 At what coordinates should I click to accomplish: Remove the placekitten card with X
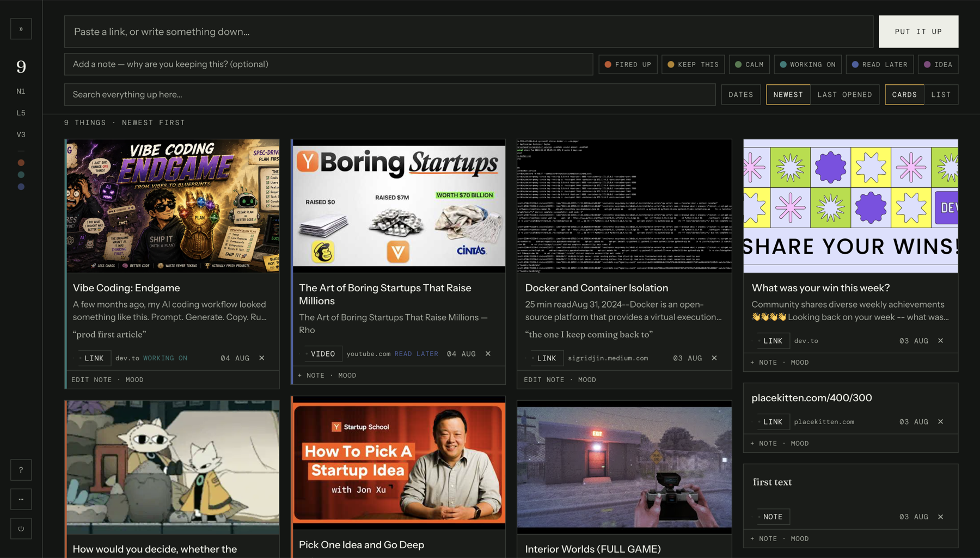pos(940,422)
